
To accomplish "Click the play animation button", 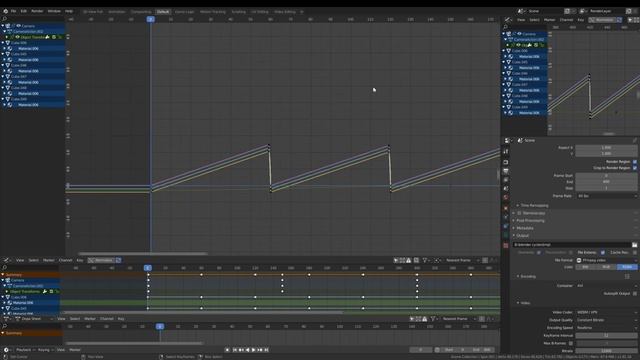I will click(253, 350).
